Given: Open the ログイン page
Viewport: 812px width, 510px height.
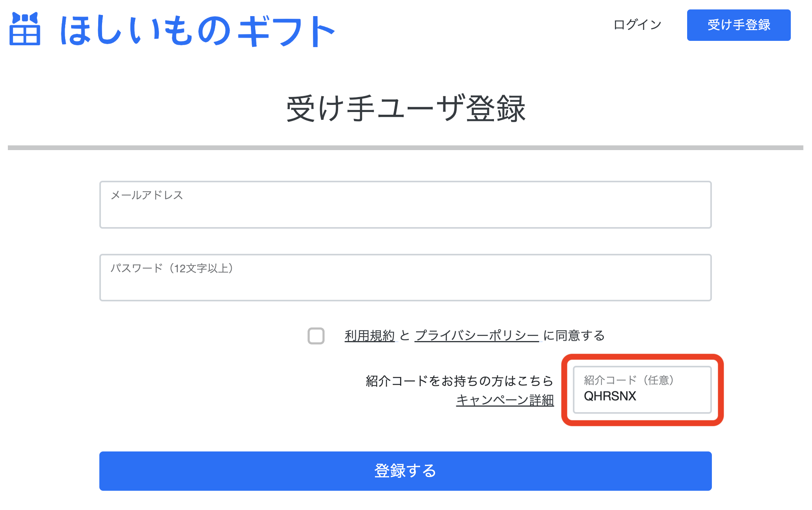Looking at the screenshot, I should (x=637, y=25).
